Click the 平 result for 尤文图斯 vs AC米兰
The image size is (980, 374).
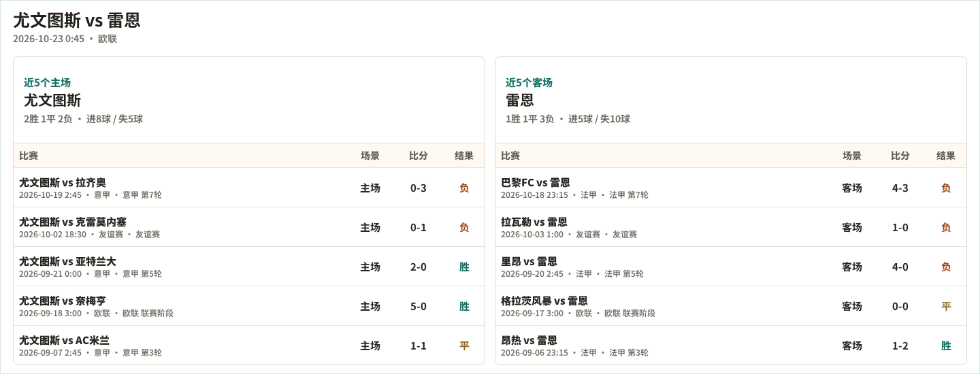coord(464,346)
